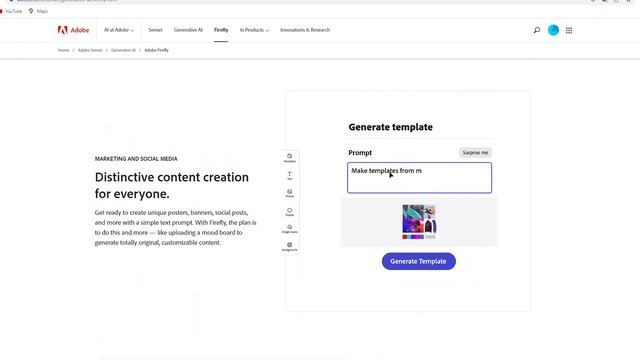This screenshot has height=360, width=640.
Task: Click the Adobe logo
Action: point(73,30)
